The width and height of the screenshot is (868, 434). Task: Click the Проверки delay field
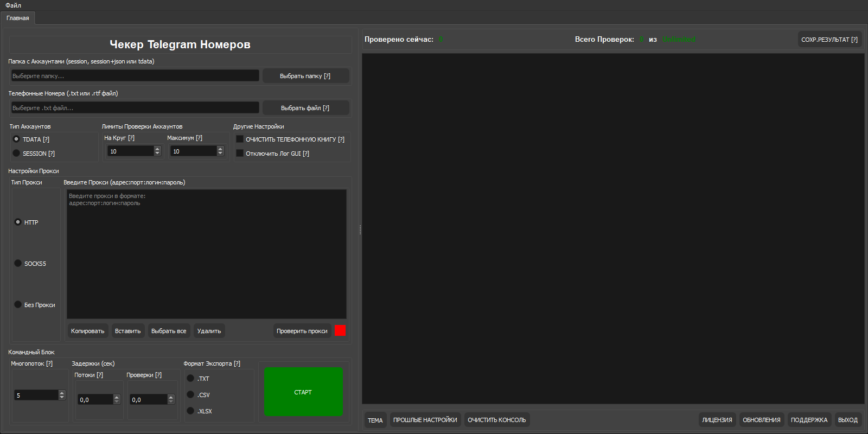(x=149, y=400)
